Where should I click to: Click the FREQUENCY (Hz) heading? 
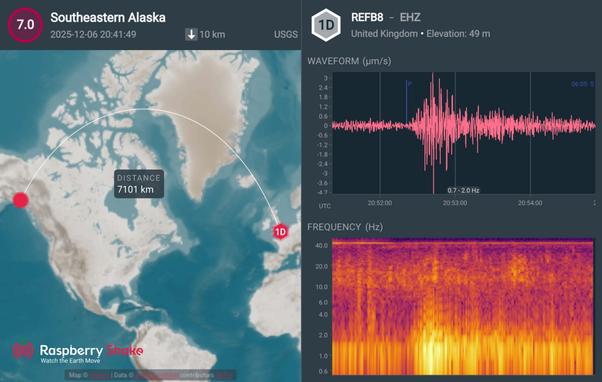click(x=345, y=227)
